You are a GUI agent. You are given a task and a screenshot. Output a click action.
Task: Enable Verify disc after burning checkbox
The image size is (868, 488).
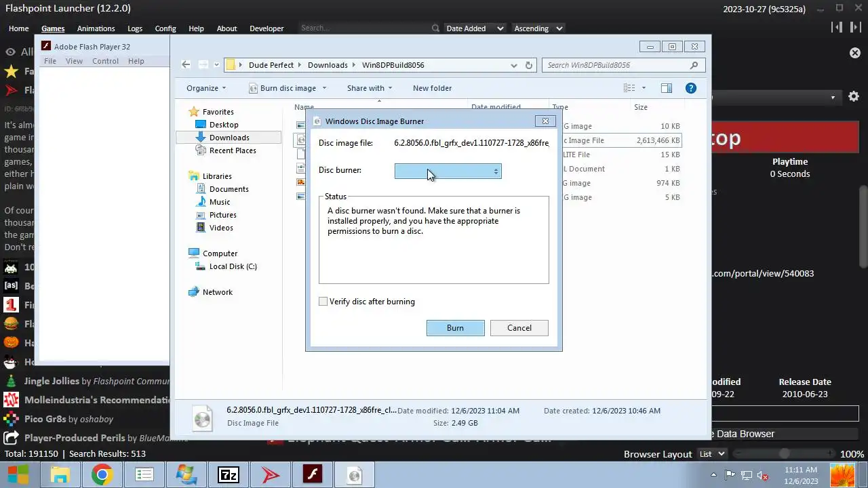pos(323,302)
